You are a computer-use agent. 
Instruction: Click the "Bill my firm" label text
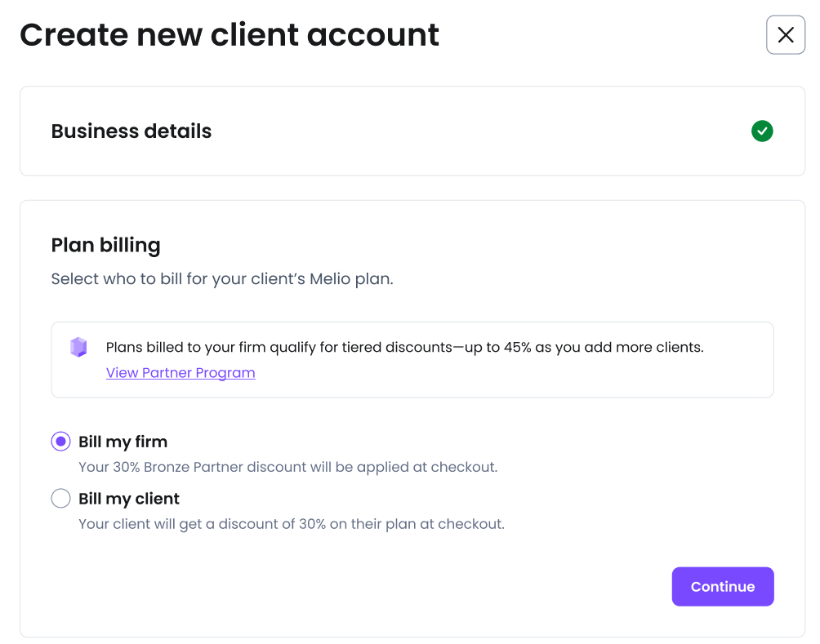[x=123, y=442]
